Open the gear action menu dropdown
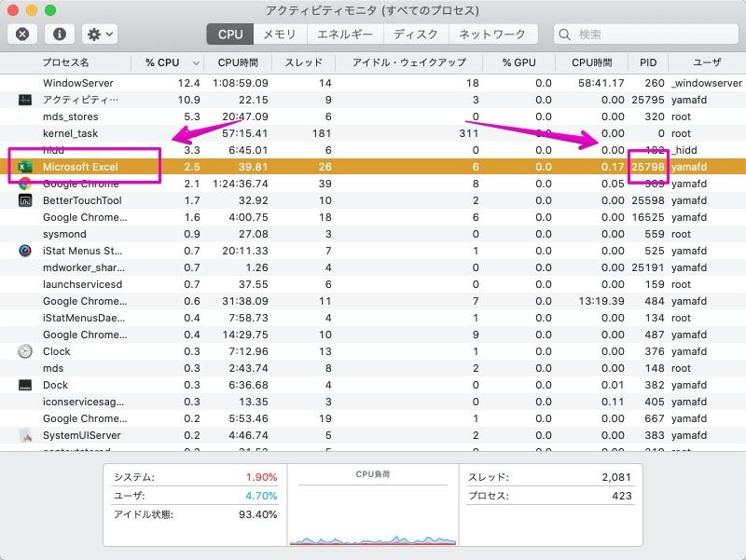 point(100,34)
